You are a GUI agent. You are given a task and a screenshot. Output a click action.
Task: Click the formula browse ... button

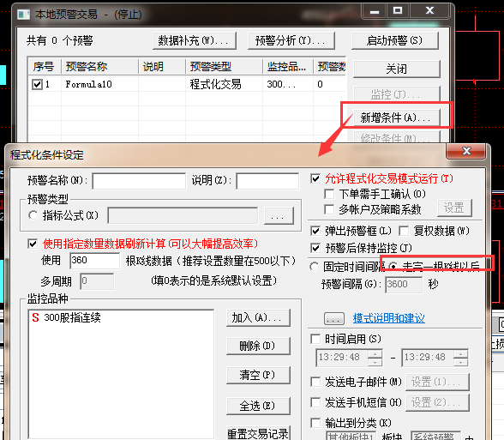click(x=279, y=215)
